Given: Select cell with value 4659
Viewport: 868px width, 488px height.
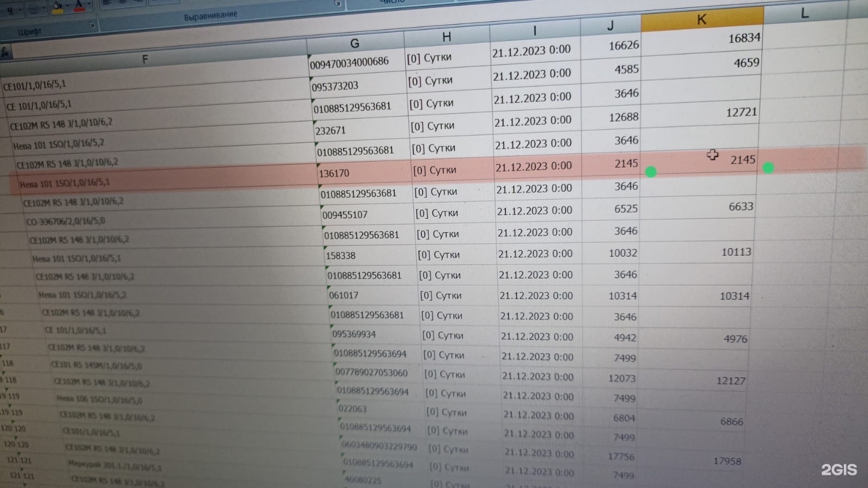Looking at the screenshot, I should (x=701, y=63).
